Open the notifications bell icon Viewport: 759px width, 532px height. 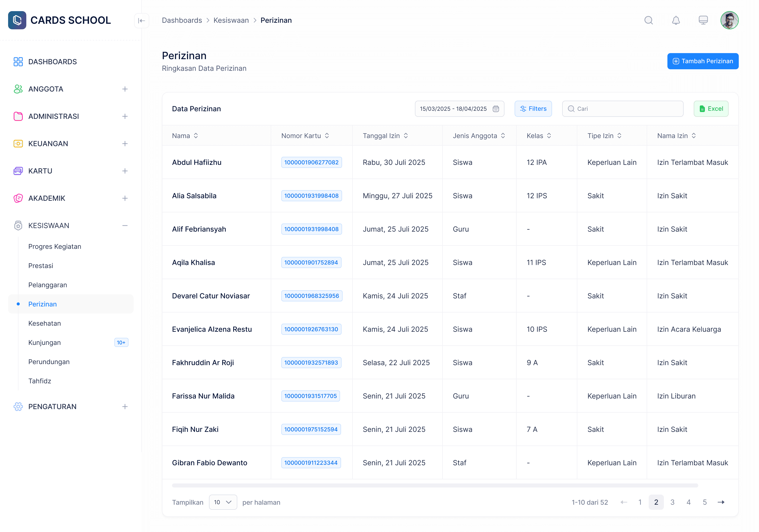click(x=676, y=20)
